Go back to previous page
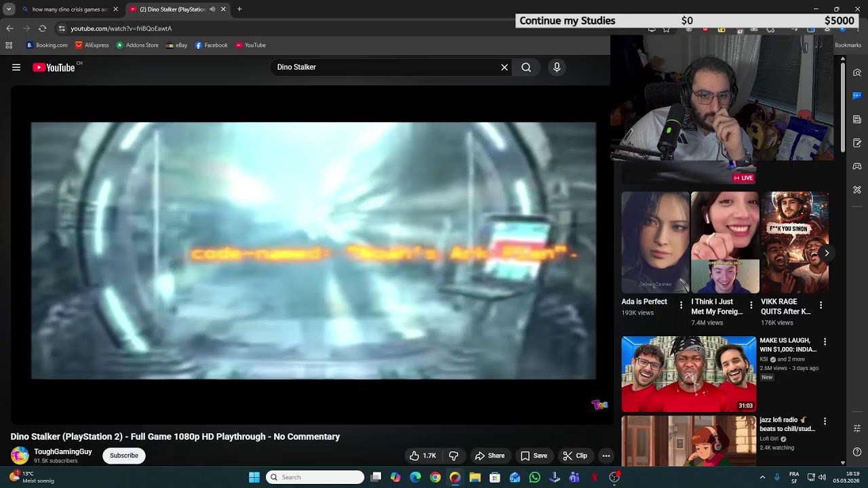This screenshot has height=488, width=868. (x=9, y=28)
